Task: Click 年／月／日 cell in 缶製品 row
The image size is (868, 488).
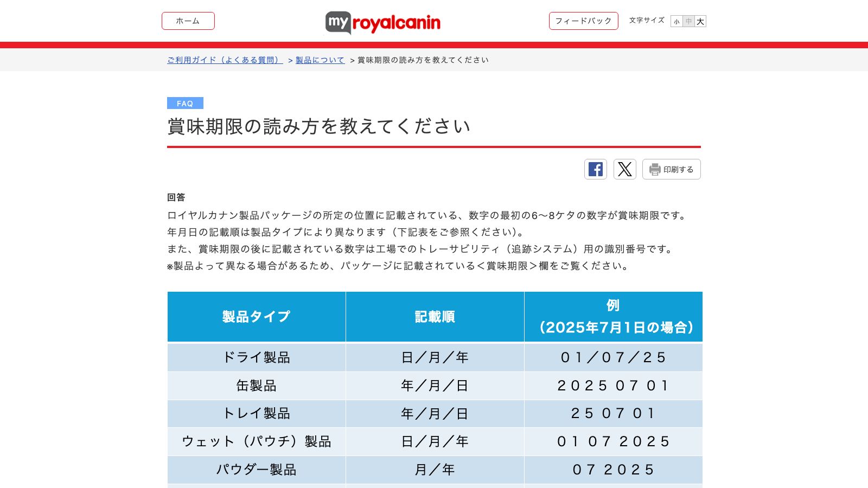Action: [x=435, y=386]
